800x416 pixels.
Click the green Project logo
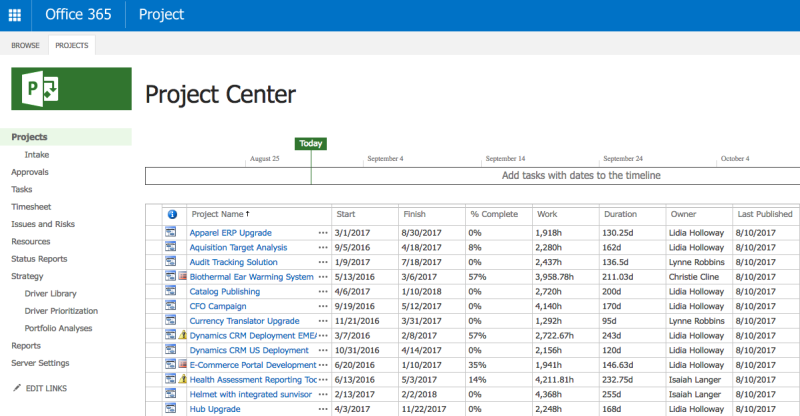70,90
